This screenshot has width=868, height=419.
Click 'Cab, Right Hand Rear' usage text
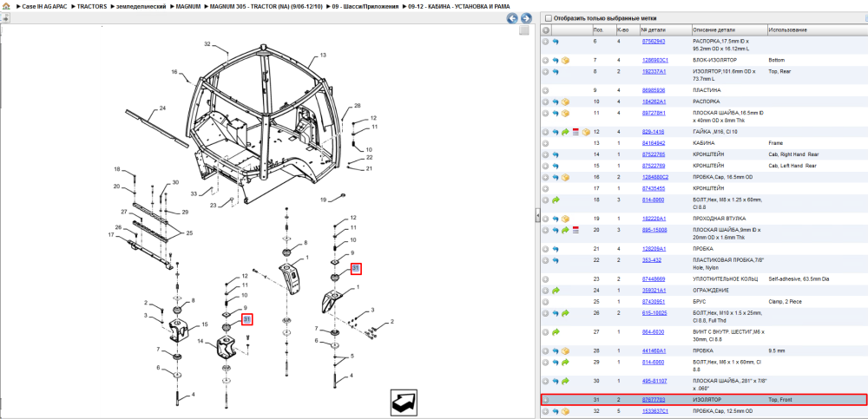point(795,154)
